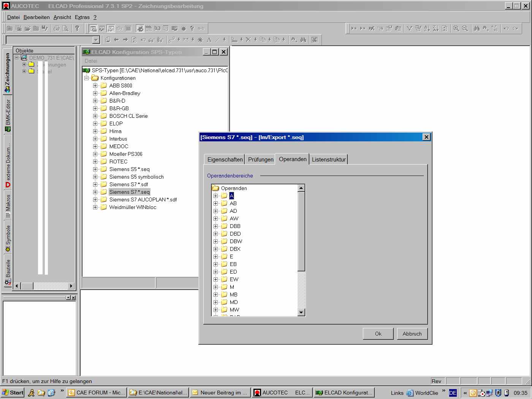This screenshot has width=532, height=399.
Task: Select the text 'A' tool icon
Action: (x=209, y=40)
